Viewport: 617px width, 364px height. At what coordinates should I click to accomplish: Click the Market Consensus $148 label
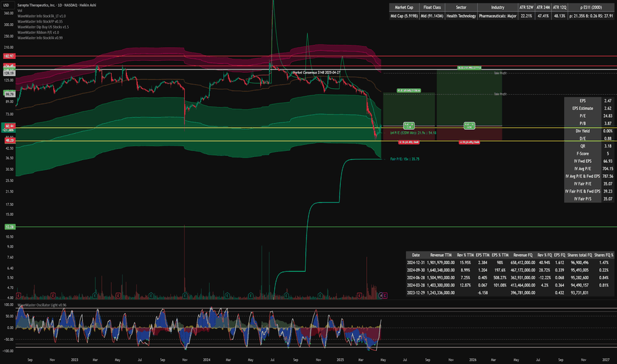click(316, 73)
